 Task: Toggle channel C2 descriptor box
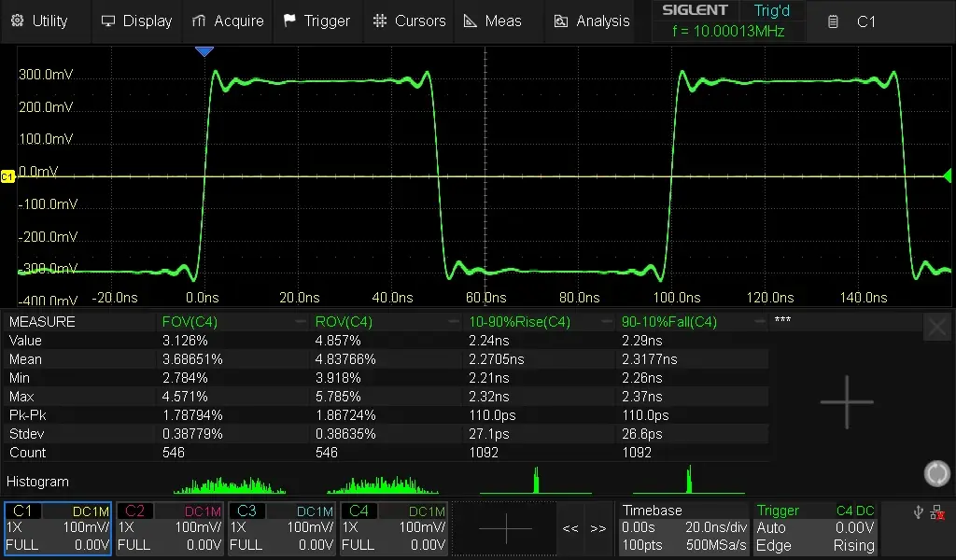(169, 528)
